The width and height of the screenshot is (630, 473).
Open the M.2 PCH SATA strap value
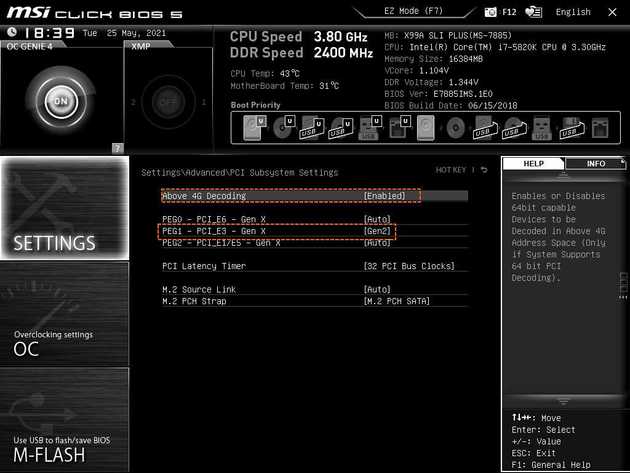pyautogui.click(x=397, y=301)
